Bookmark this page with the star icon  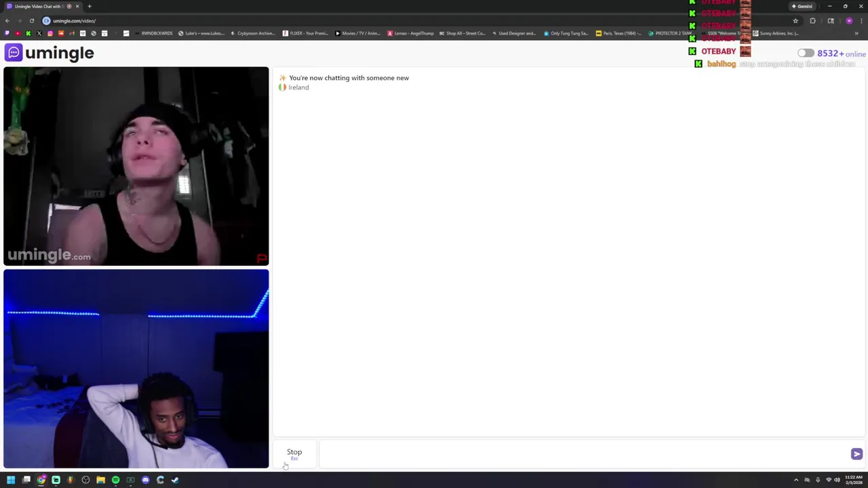pyautogui.click(x=795, y=20)
